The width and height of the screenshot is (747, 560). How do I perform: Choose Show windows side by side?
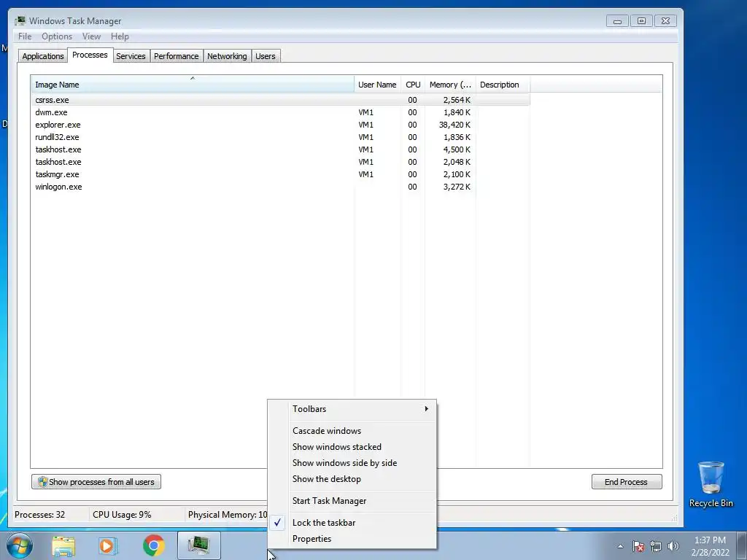(352, 463)
